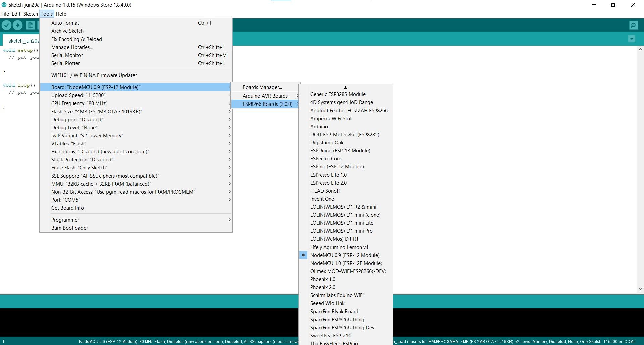Select Digistump Oak board
Viewport: 644px width, 345px height.
point(345,143)
